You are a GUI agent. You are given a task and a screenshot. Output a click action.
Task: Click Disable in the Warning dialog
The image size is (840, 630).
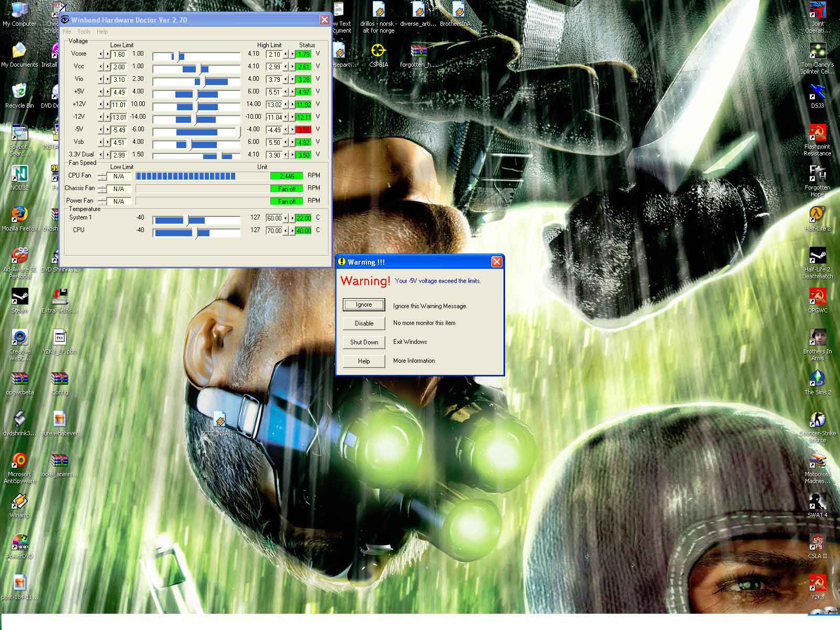(x=364, y=323)
